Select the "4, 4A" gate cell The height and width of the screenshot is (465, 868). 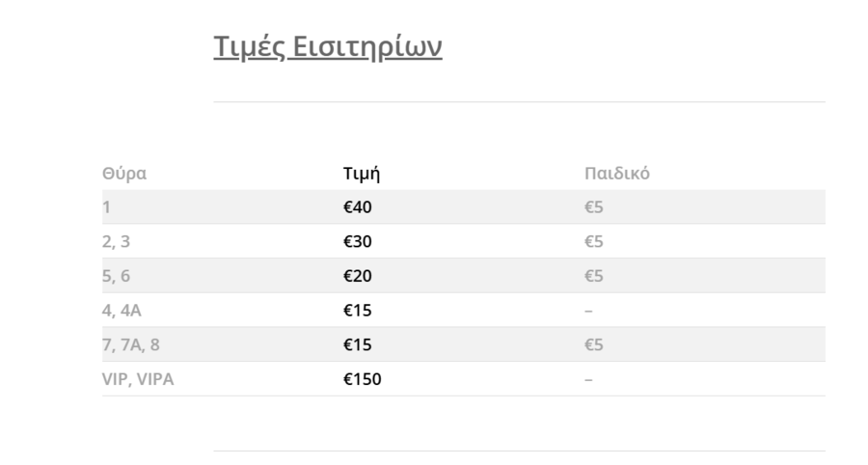122,310
